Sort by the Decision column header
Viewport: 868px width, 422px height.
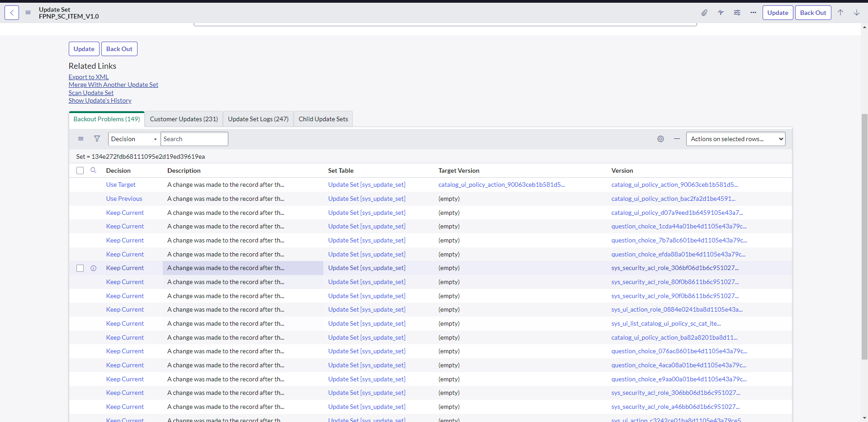[x=119, y=171]
